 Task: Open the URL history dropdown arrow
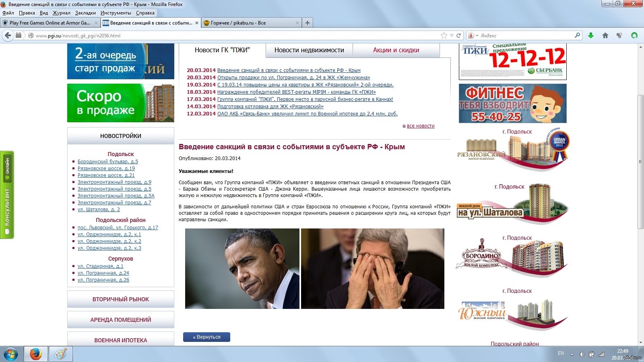coord(452,35)
